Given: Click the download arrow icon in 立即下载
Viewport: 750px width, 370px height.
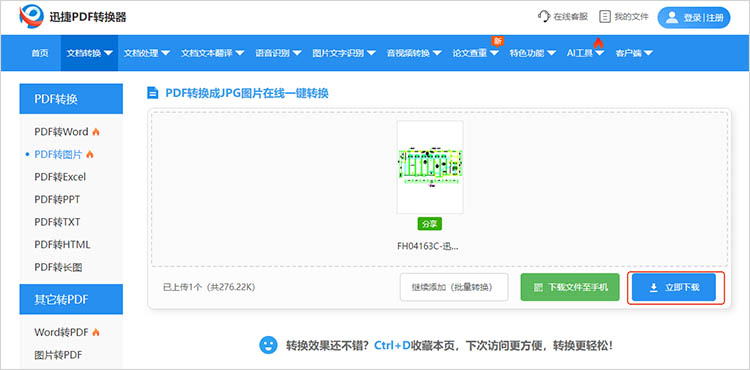Looking at the screenshot, I should tap(653, 287).
